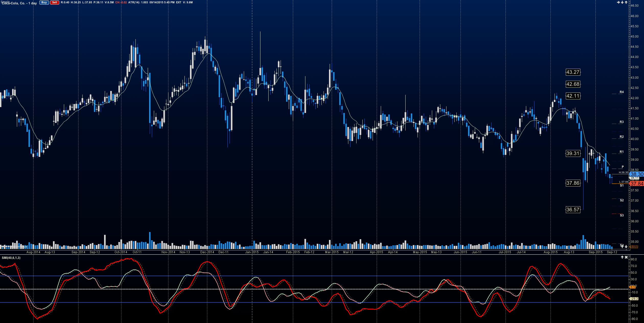Click the 90.0 value on SMI axis

point(634,259)
